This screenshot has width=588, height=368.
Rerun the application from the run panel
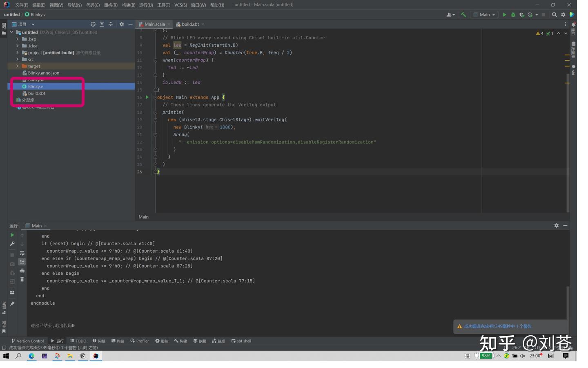pyautogui.click(x=12, y=235)
